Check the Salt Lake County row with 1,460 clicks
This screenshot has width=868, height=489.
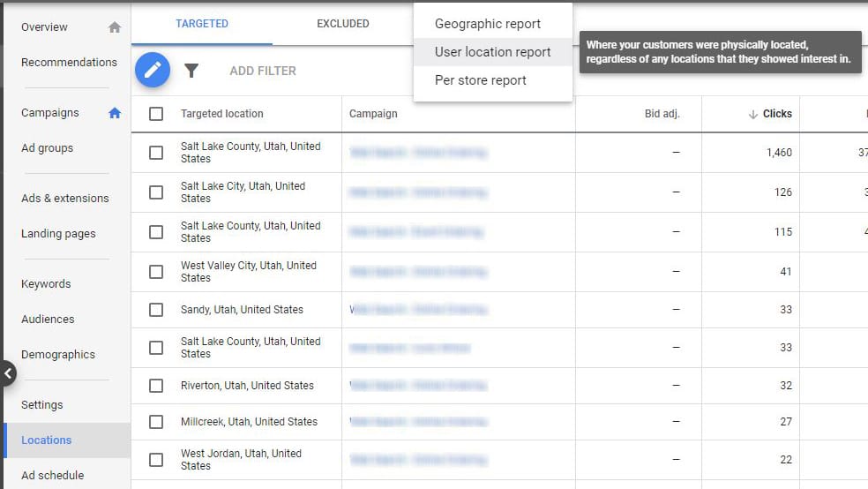(156, 153)
